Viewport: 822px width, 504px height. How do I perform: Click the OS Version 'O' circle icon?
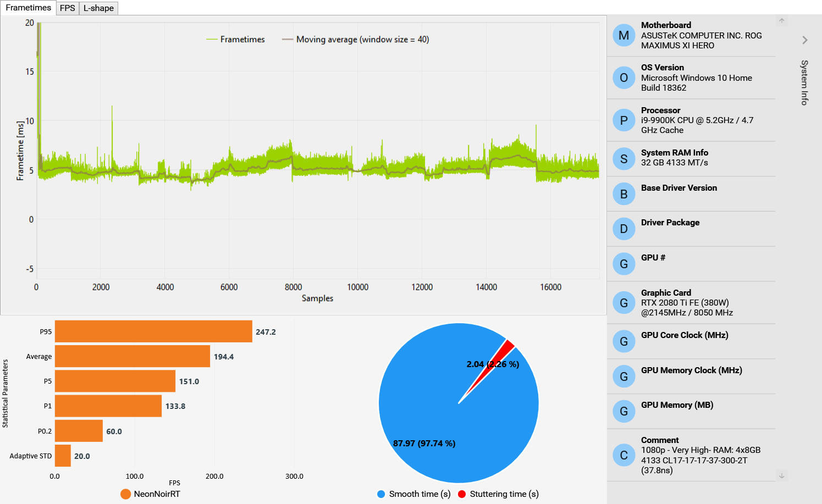[624, 77]
